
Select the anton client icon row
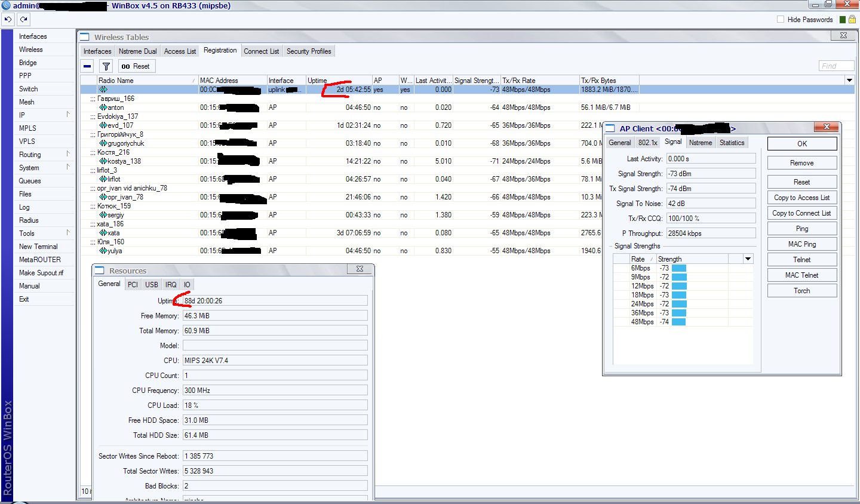tap(103, 107)
